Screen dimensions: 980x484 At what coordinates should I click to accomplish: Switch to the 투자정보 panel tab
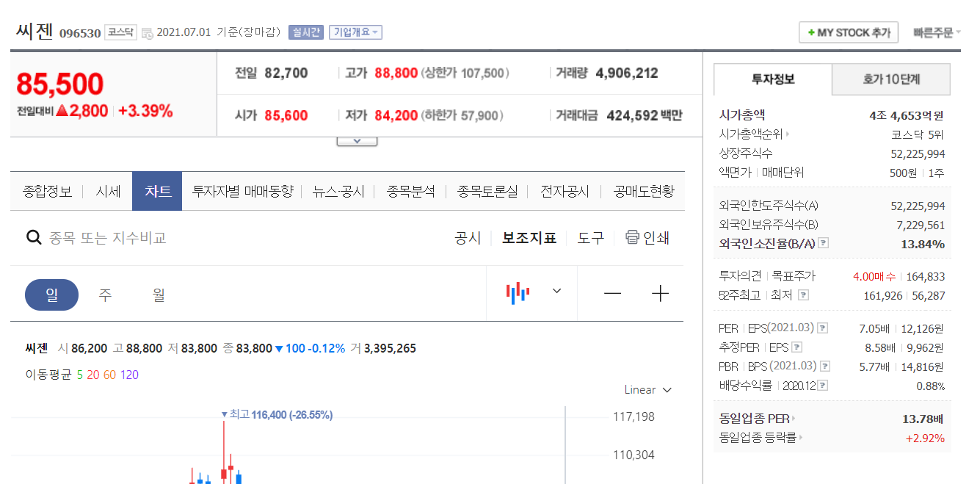[773, 79]
